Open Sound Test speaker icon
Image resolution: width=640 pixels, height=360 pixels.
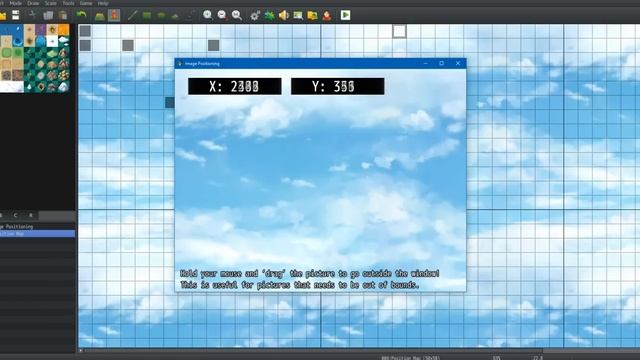pos(284,16)
